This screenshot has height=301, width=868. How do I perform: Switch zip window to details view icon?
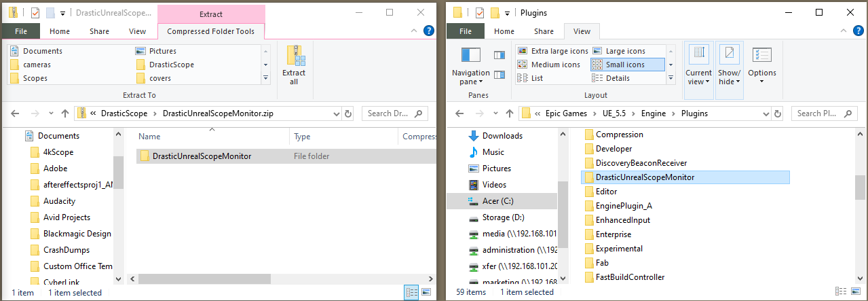412,292
